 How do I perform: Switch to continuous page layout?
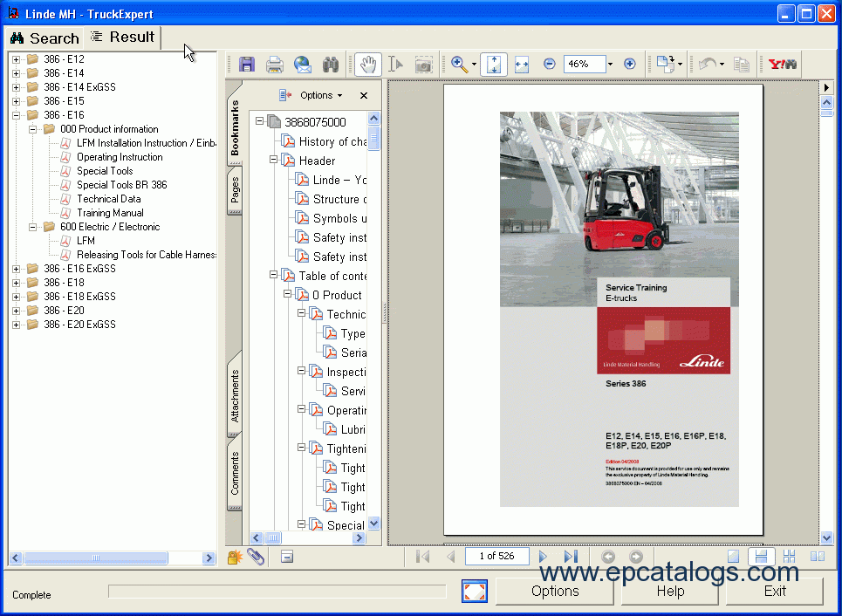click(x=761, y=557)
